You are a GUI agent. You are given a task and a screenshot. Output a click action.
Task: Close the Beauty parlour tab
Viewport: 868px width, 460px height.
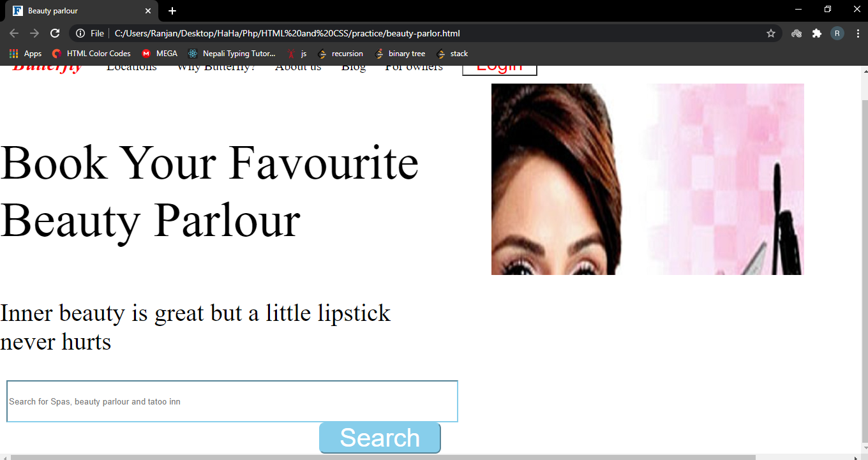[x=148, y=11]
